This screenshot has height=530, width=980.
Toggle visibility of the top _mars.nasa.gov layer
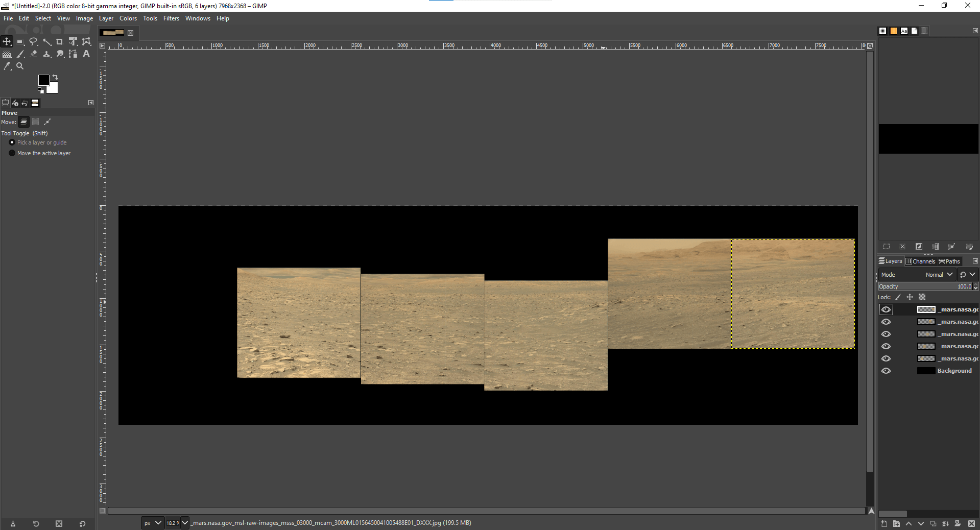click(x=886, y=309)
